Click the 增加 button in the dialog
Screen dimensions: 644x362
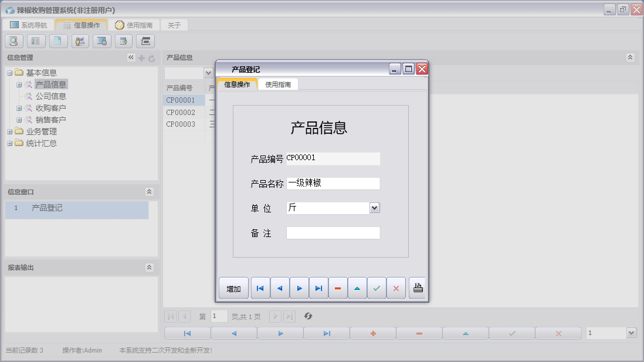(x=233, y=287)
